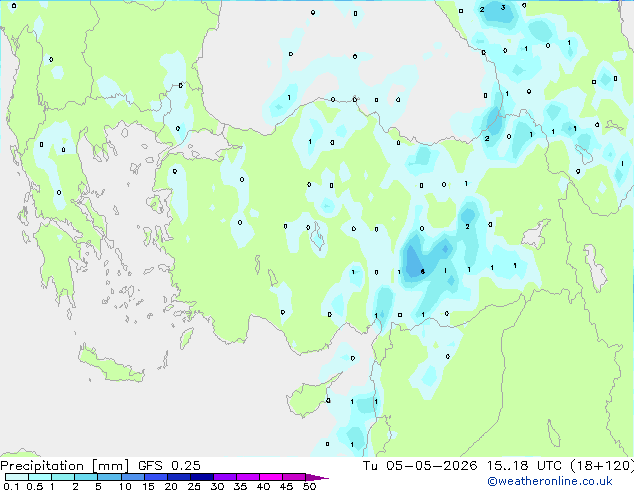Select the 45–50 mm legend swatch
Screen dimensions: 634x490
[x=294, y=477]
